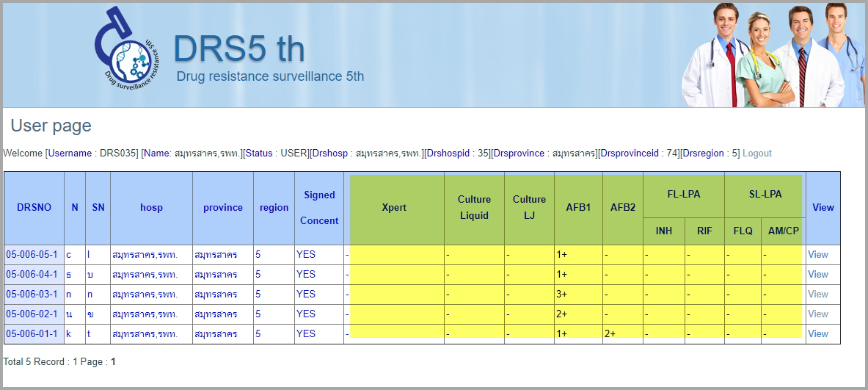Viewport: 868px width, 390px height.
Task: Click the FL-LPA group header
Action: [x=683, y=195]
